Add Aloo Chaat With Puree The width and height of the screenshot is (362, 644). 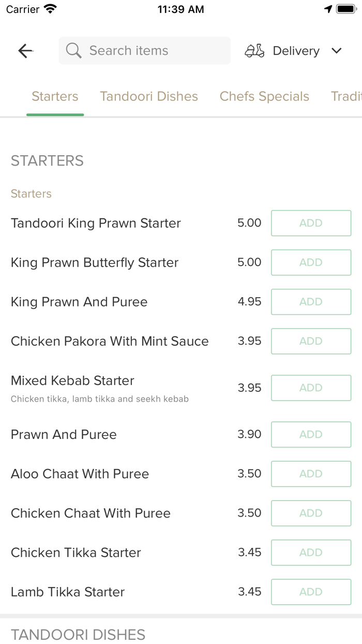point(311,474)
